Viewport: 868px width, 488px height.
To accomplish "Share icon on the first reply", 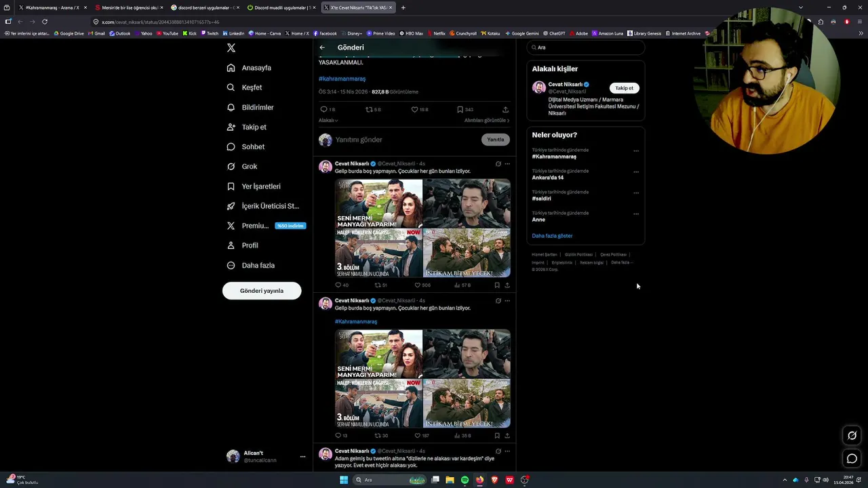I will 507,285.
